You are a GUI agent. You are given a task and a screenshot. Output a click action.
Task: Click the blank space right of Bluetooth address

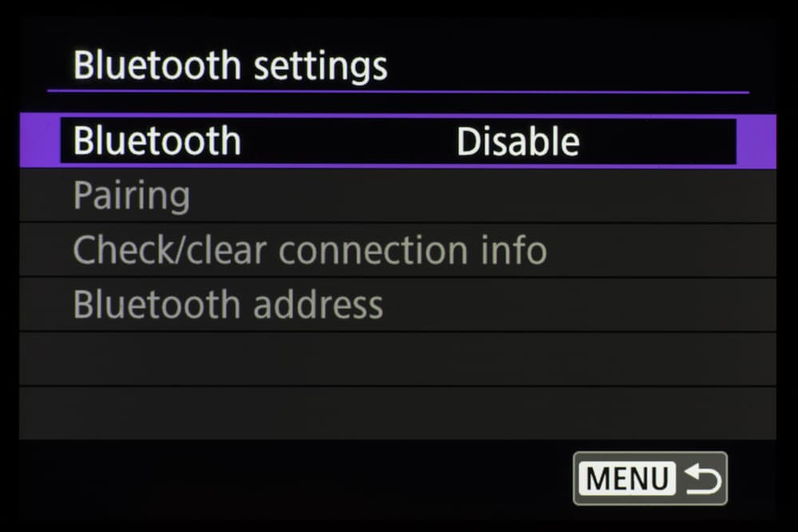pyautogui.click(x=575, y=305)
